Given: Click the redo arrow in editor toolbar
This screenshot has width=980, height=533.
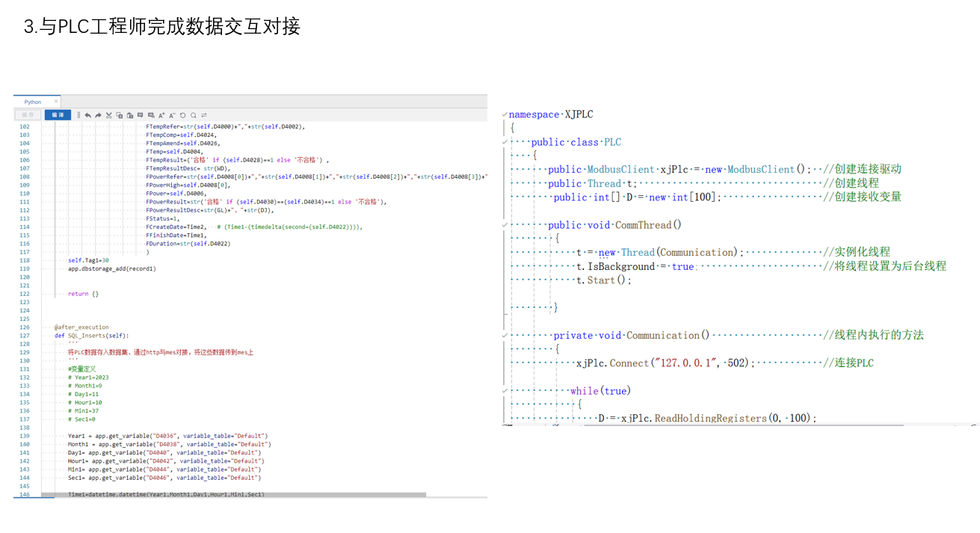Looking at the screenshot, I should pos(98,115).
